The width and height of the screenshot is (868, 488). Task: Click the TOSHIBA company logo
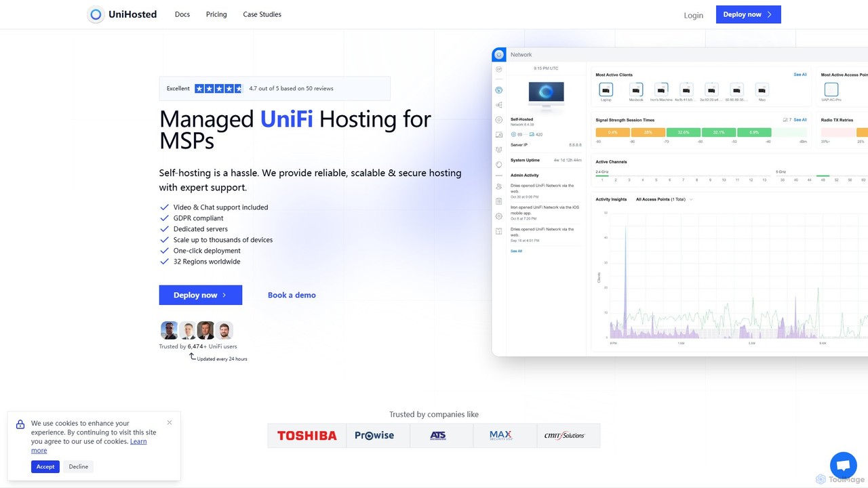pyautogui.click(x=307, y=436)
